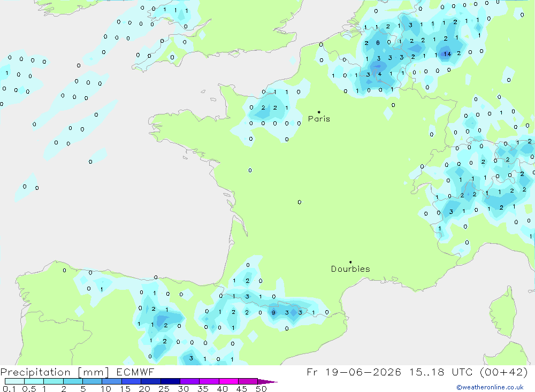This screenshot has height=392, width=535.
Task: Pick the 40 mm magenta legend swatch
Action: (x=228, y=381)
